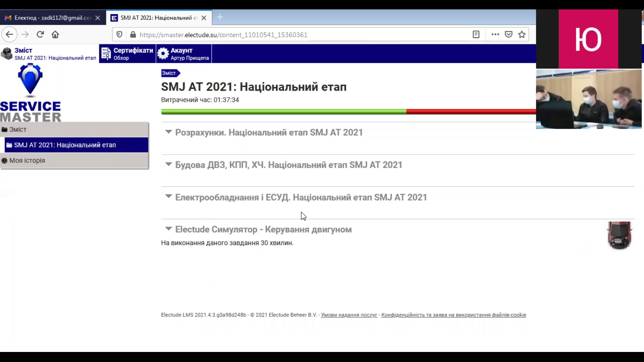Open the Акаунт gear menu
The image size is (644, 362).
(183, 54)
